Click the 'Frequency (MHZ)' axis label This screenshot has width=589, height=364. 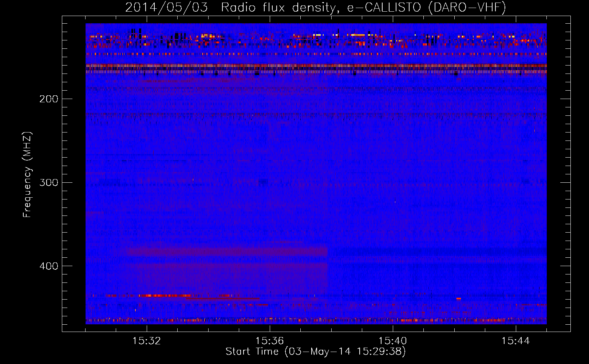27,175
